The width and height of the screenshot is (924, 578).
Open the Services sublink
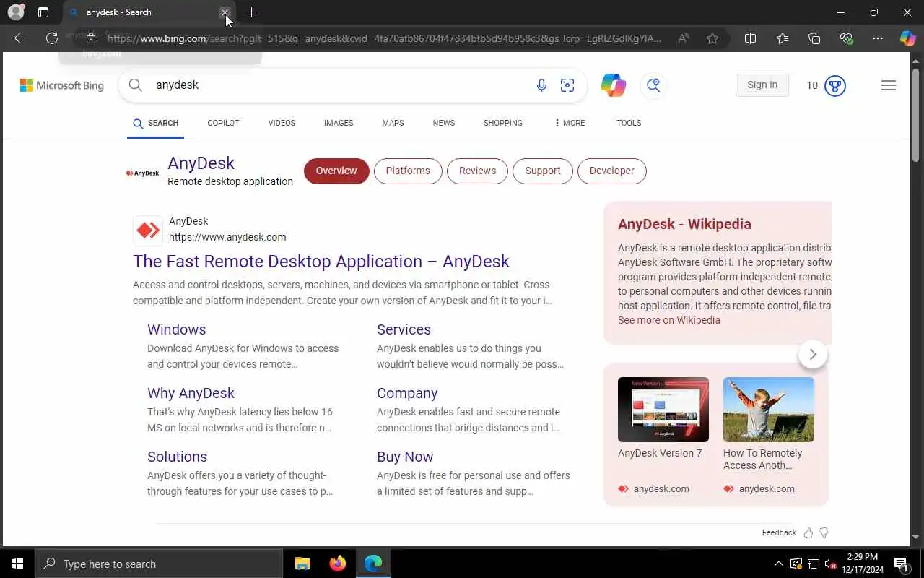(x=404, y=329)
